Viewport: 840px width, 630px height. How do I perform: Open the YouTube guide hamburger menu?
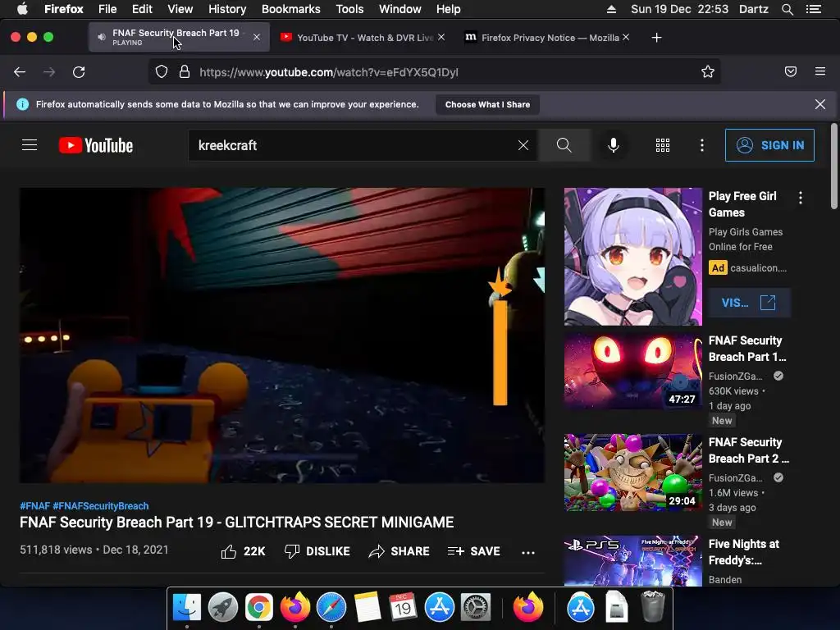click(30, 145)
